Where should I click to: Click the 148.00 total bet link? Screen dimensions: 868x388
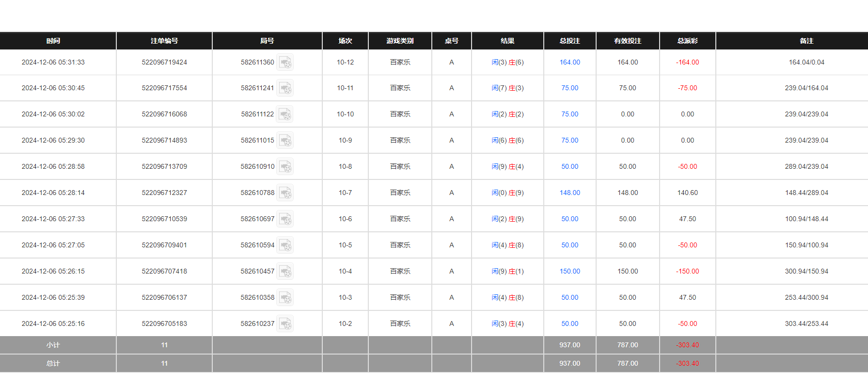coord(569,193)
